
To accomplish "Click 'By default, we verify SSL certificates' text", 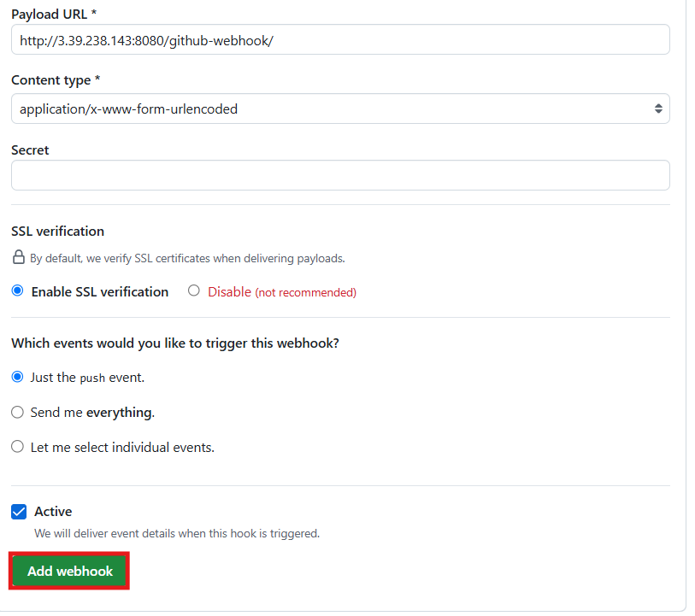I will click(187, 258).
